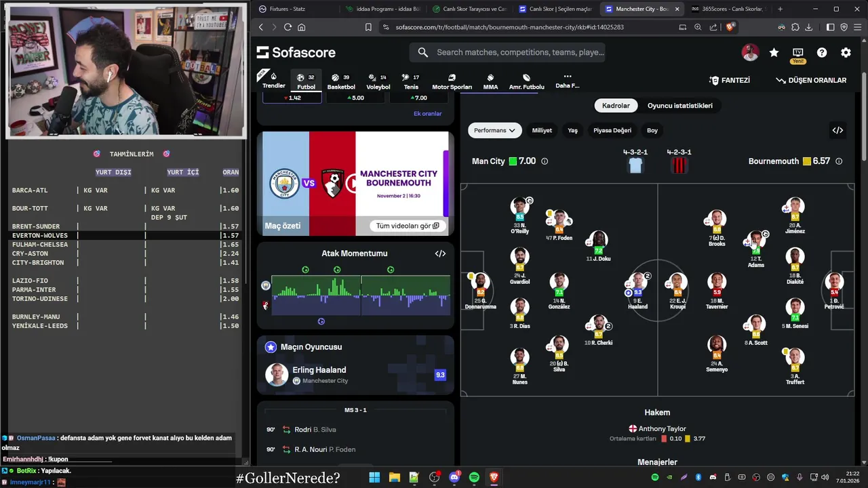Click E. Haaland on the lineup pitch
The height and width of the screenshot is (488, 868).
(x=637, y=289)
